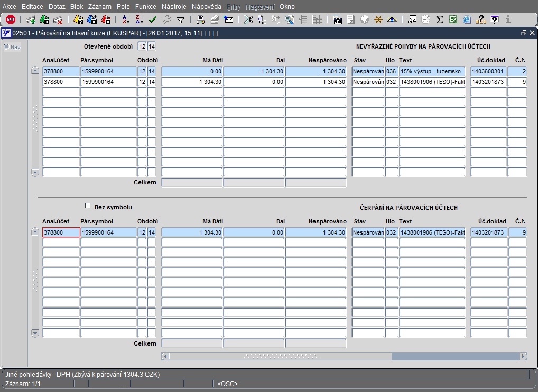Screen dimensions: 538x392
Task: Click the printer icon in the toolbar
Action: point(200,20)
